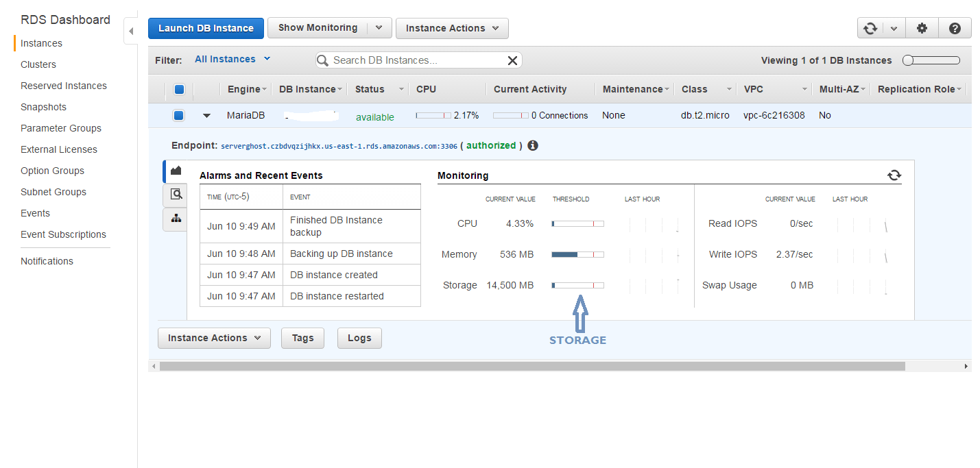The image size is (980, 468).
Task: Open the Snapshots section
Action: (x=43, y=107)
